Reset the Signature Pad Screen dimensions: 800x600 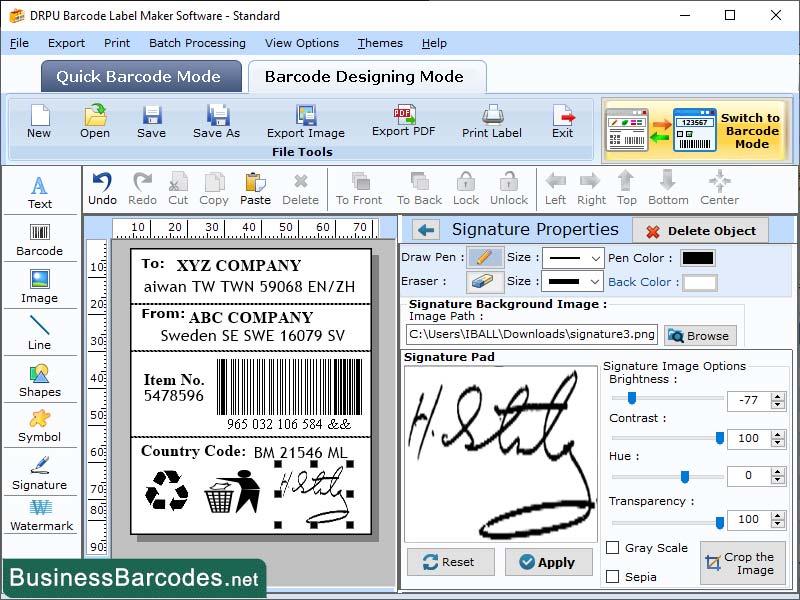450,562
